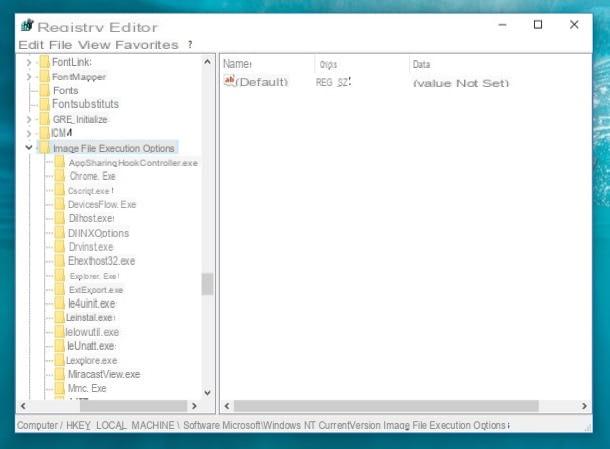This screenshot has width=610, height=449.
Task: Click the Chrome. Exe folder icon
Action: [x=60, y=176]
